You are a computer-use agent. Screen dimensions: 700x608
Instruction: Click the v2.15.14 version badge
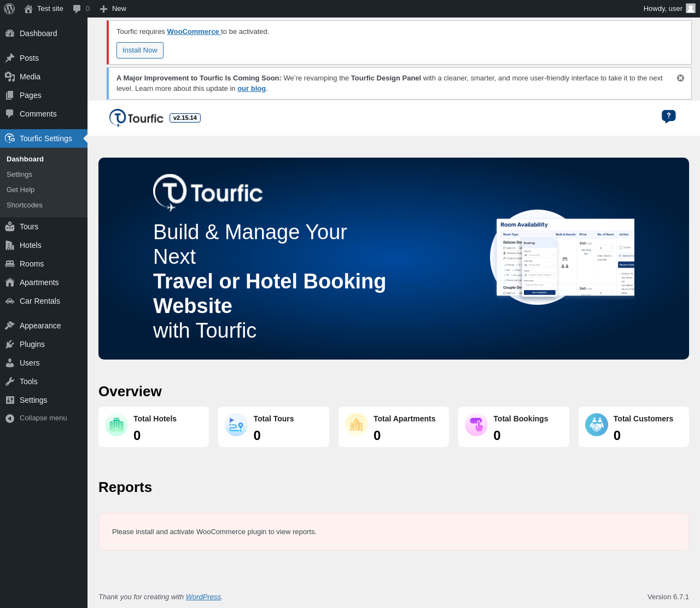coord(185,118)
